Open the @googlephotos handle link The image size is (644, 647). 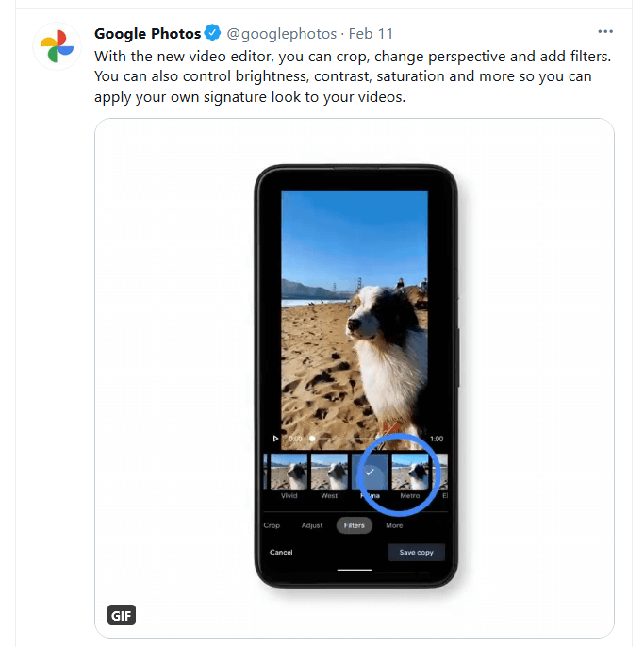pyautogui.click(x=282, y=33)
